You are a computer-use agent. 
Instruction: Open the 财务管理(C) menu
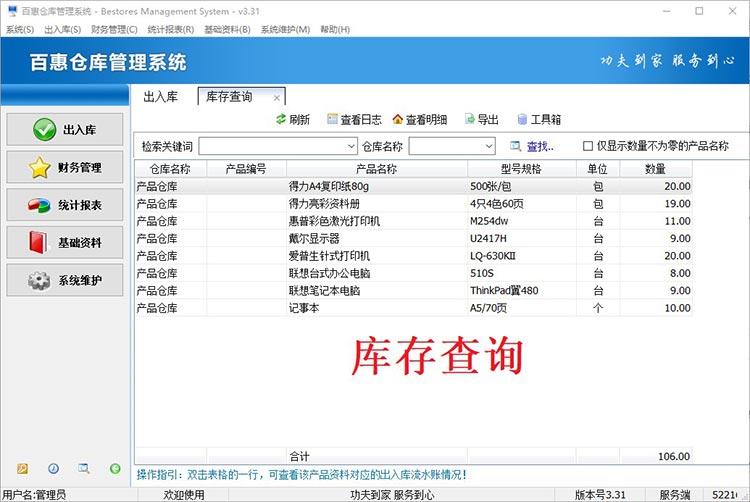point(114,30)
